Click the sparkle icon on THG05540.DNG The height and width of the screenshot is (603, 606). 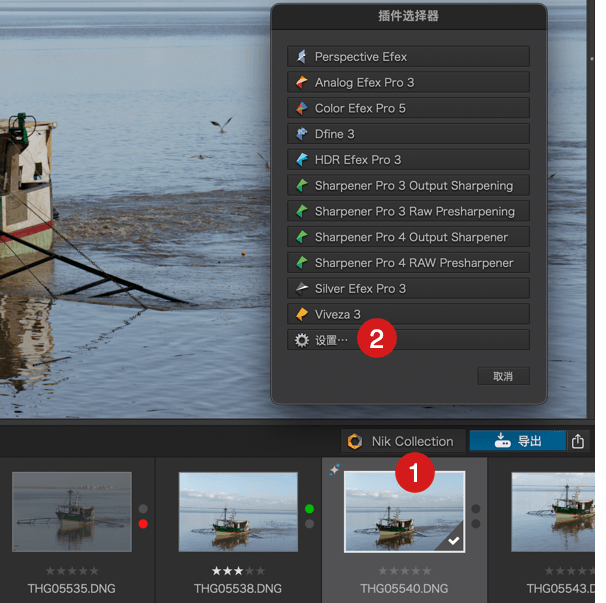pyautogui.click(x=335, y=469)
